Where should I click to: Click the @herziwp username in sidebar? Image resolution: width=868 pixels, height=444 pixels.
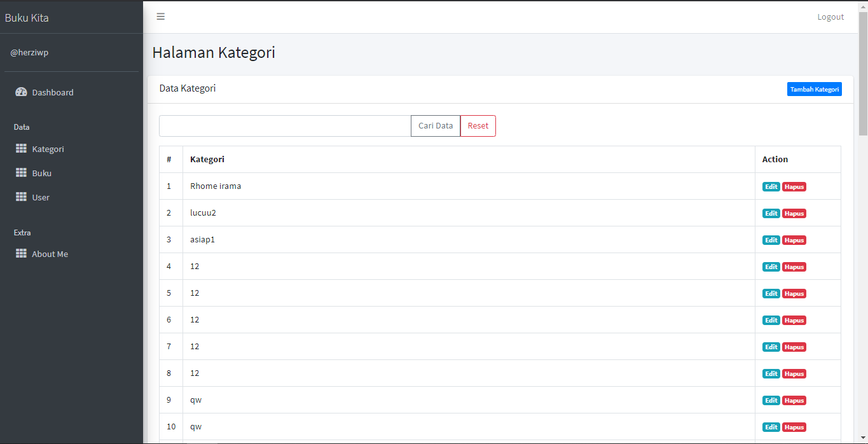pos(29,53)
